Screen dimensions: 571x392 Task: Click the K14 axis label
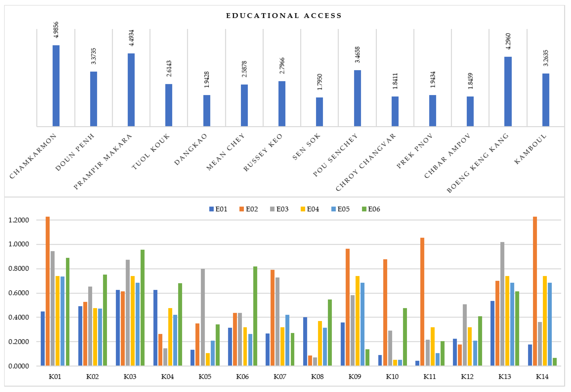tap(542, 377)
